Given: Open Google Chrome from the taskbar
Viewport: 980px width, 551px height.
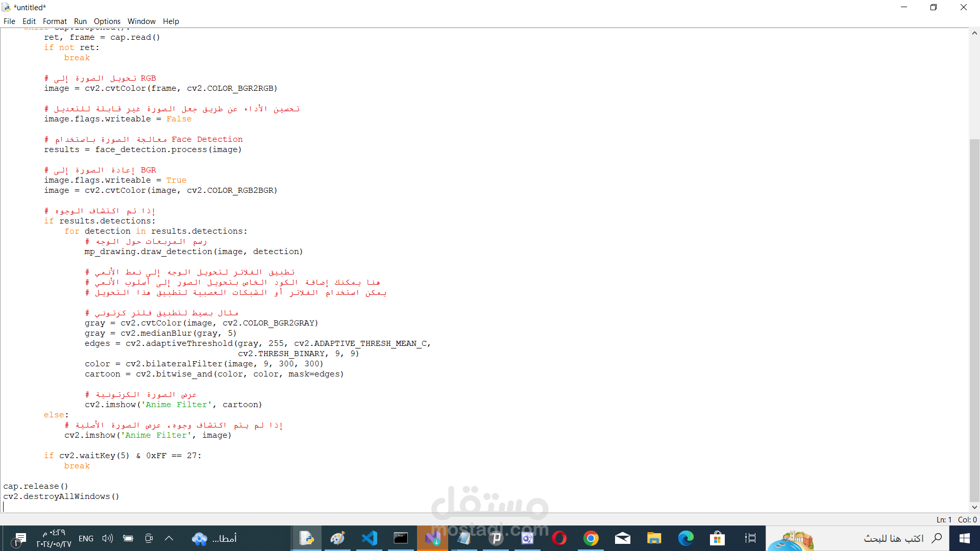Looking at the screenshot, I should tap(591, 538).
